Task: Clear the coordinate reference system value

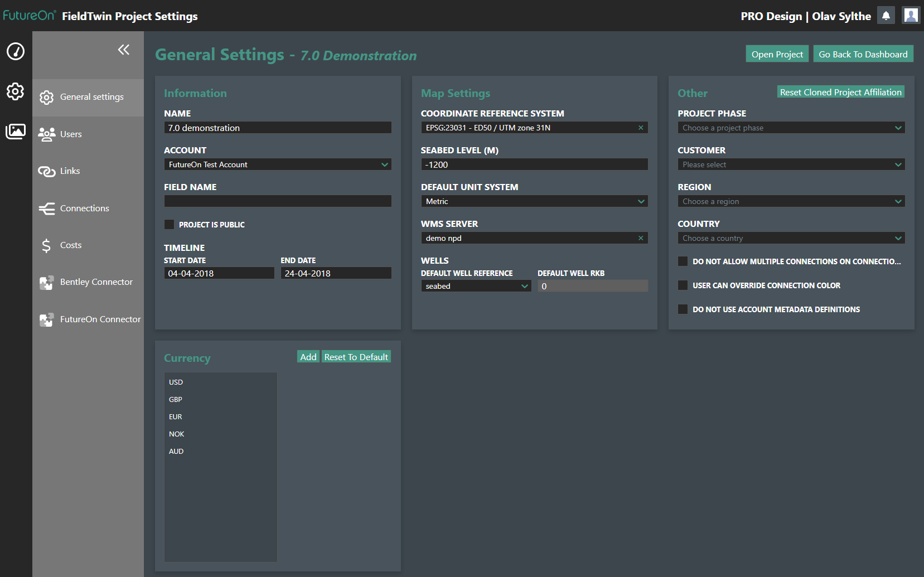Action: tap(641, 128)
